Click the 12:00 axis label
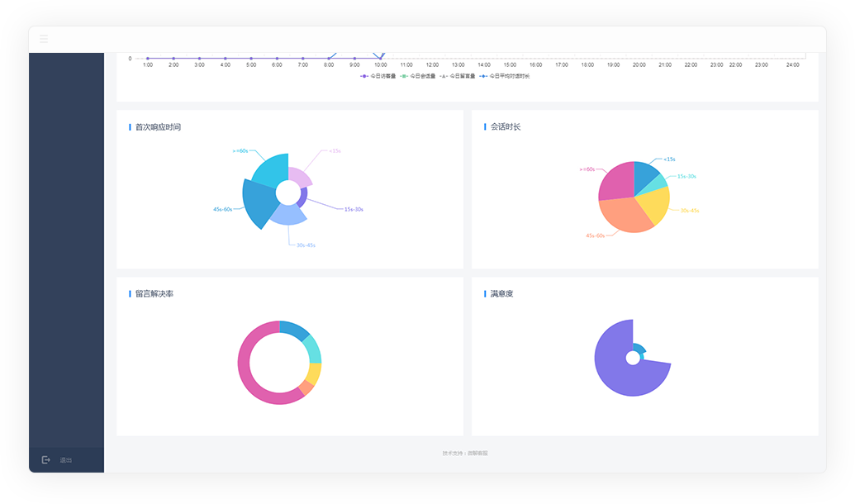Image resolution: width=855 pixels, height=504 pixels. click(432, 65)
